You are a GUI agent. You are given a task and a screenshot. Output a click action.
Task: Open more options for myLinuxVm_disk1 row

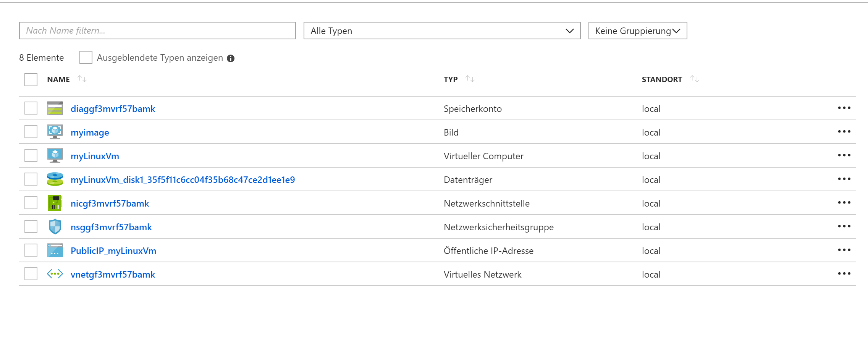click(844, 179)
